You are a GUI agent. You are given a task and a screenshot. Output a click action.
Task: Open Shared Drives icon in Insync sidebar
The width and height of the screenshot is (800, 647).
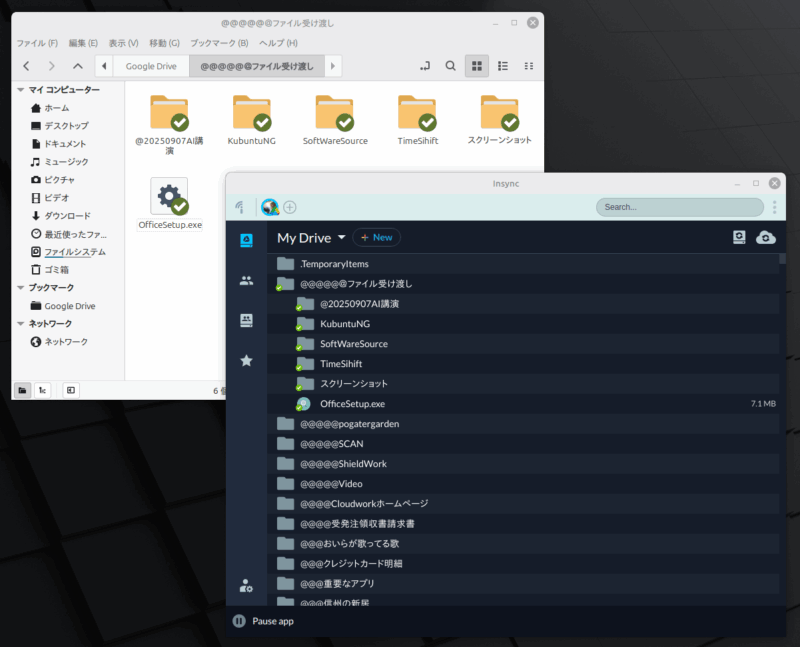coord(246,321)
